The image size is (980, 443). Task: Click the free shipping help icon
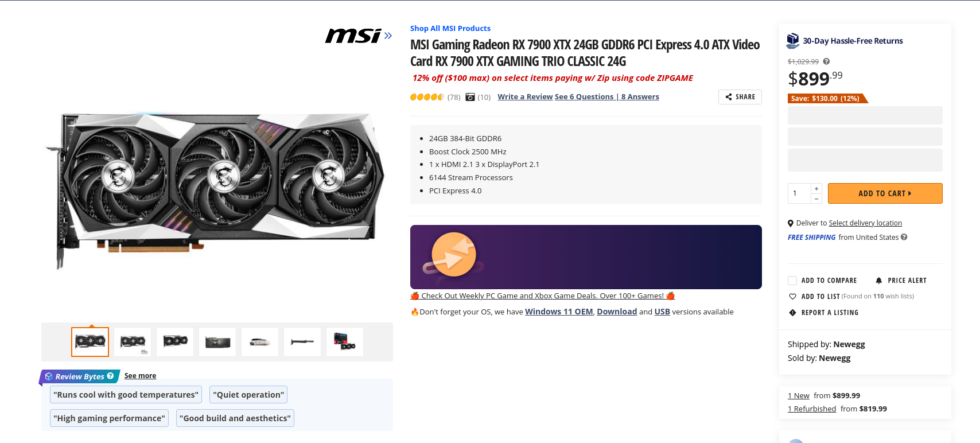click(x=904, y=237)
